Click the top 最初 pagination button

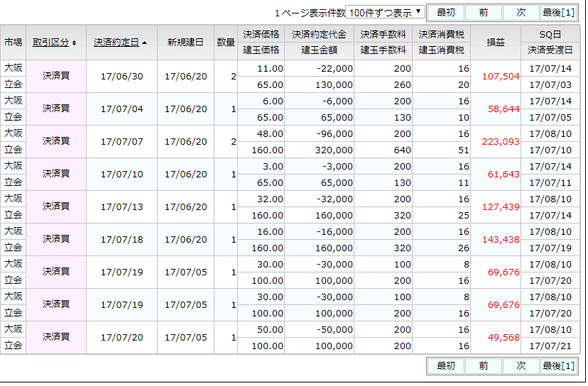click(445, 13)
